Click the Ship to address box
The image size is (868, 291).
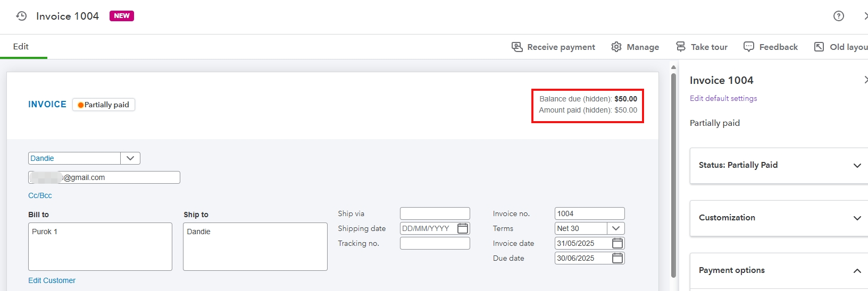pos(255,246)
